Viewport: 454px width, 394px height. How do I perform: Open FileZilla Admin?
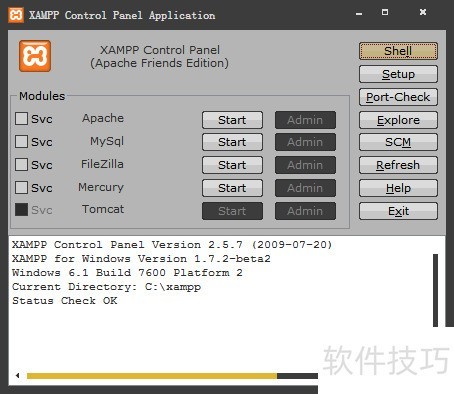pyautogui.click(x=305, y=165)
